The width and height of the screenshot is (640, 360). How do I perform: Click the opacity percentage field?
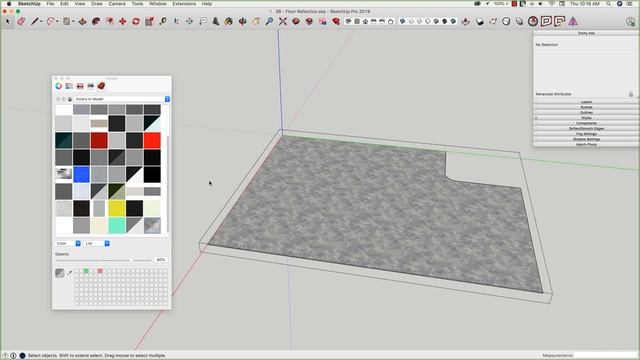click(x=161, y=260)
